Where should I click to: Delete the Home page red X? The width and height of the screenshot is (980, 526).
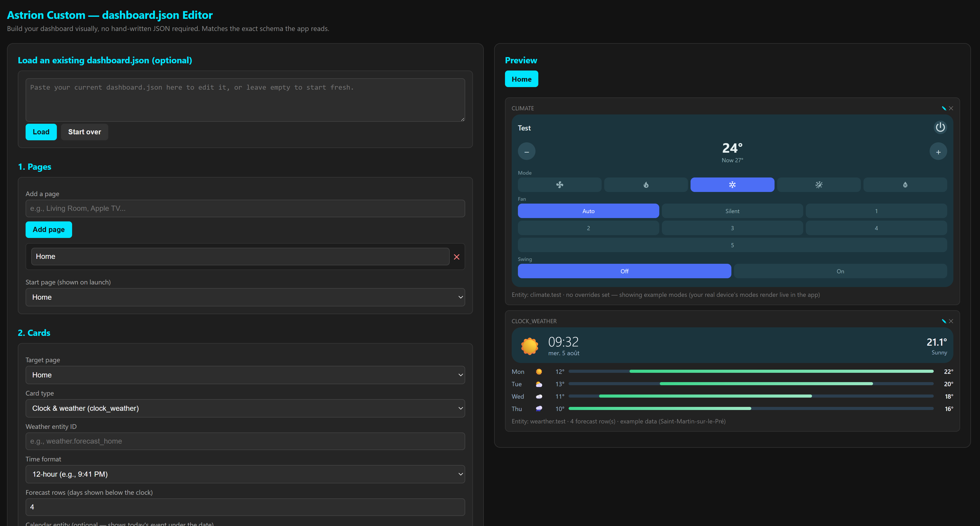click(456, 257)
